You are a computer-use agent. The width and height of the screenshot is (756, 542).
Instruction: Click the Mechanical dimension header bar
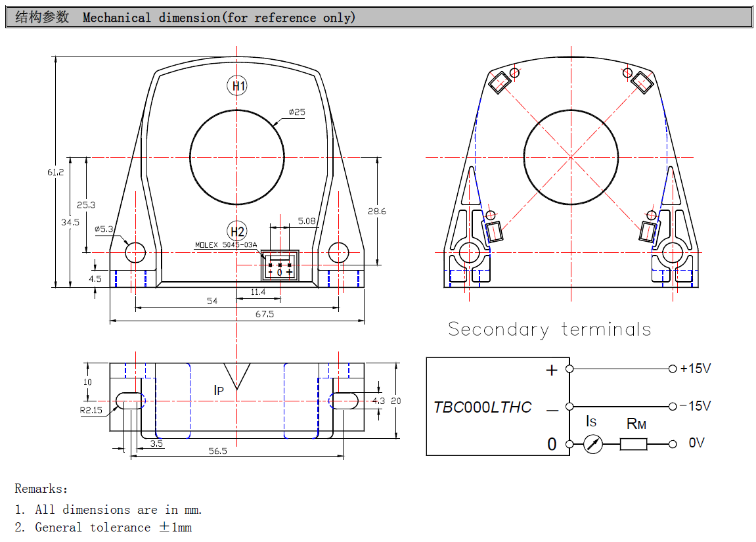point(378,18)
